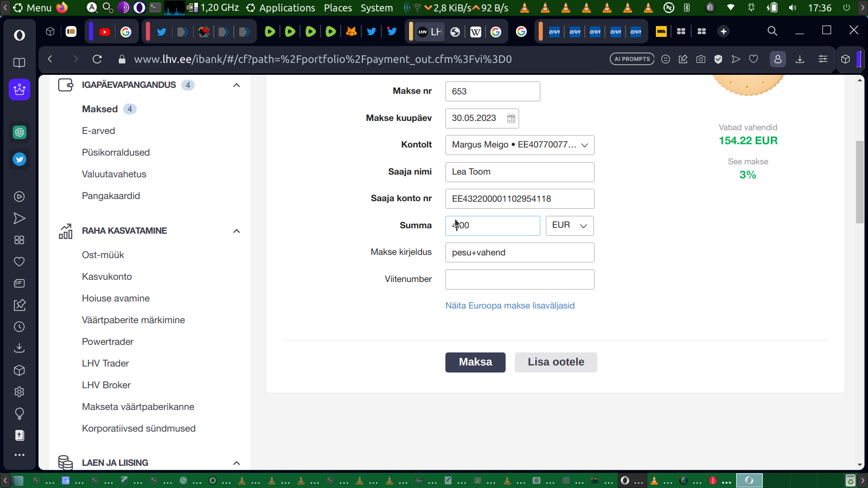Open Pinboards icon in sidebar
The height and width of the screenshot is (488, 868).
pos(20,305)
